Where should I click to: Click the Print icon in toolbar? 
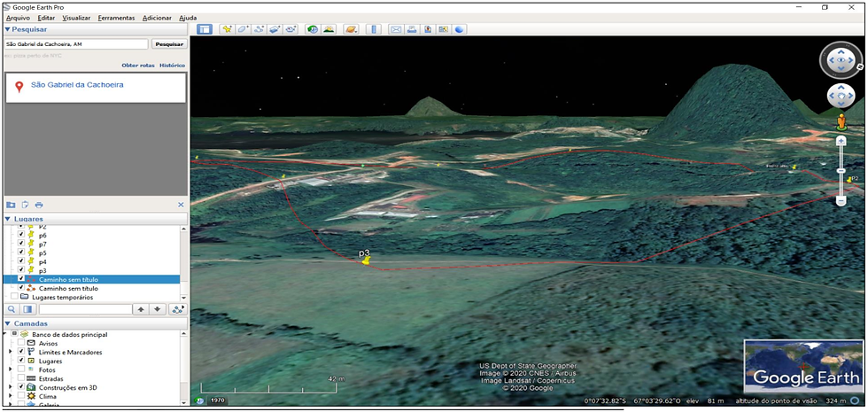pyautogui.click(x=412, y=29)
